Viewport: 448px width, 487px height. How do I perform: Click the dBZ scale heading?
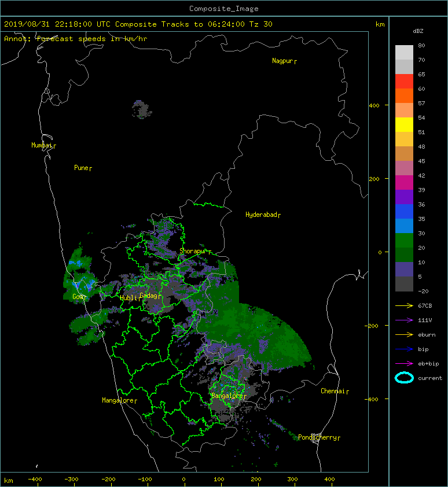418,31
